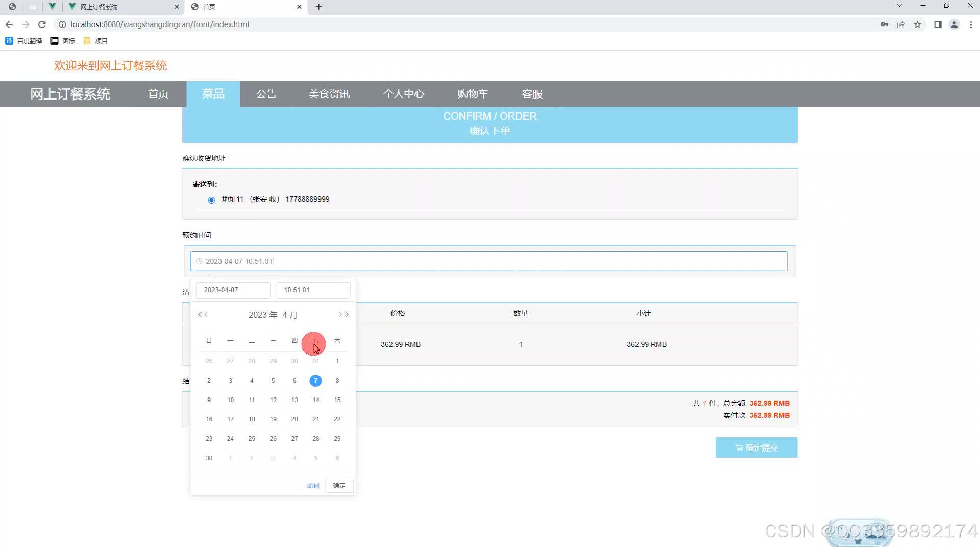The height and width of the screenshot is (547, 980).
Task: View site information icon in address bar
Action: [x=62, y=24]
